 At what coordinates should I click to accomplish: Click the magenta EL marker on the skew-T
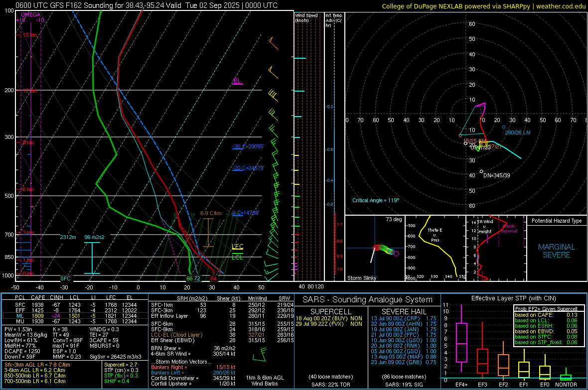237,81
